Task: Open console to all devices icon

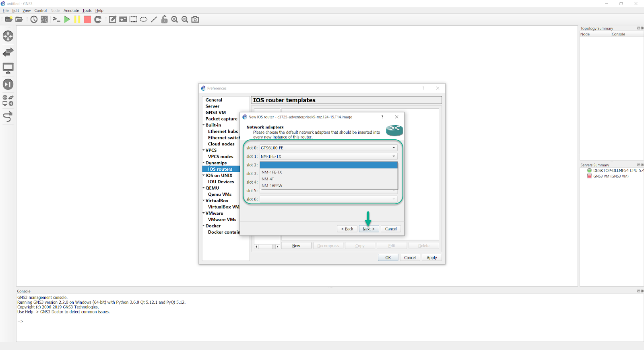Action: (x=56, y=19)
